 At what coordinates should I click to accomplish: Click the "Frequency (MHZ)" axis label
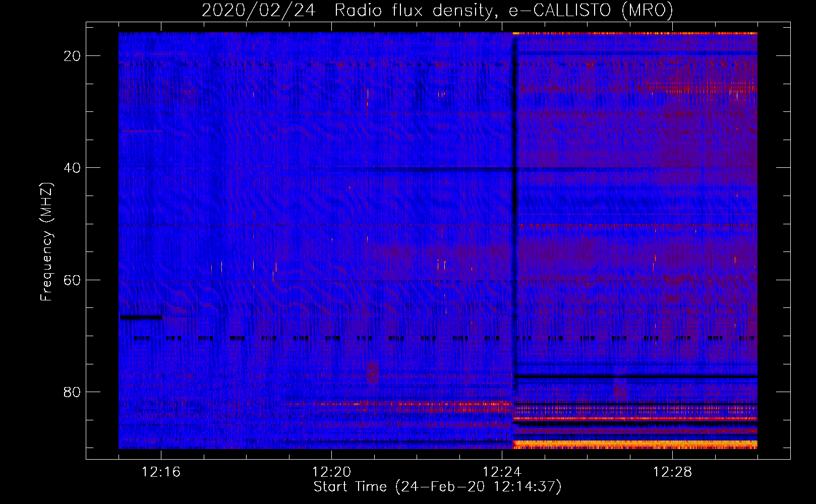(x=46, y=242)
